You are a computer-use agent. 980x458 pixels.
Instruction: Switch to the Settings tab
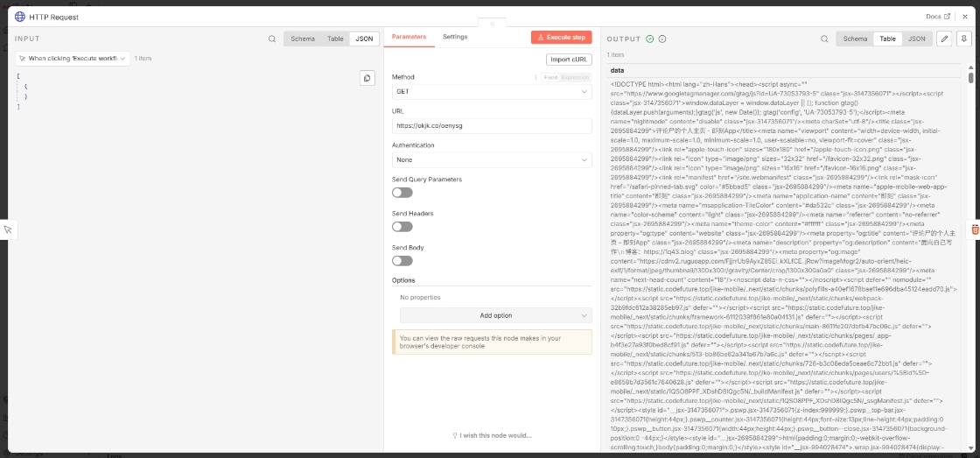455,37
